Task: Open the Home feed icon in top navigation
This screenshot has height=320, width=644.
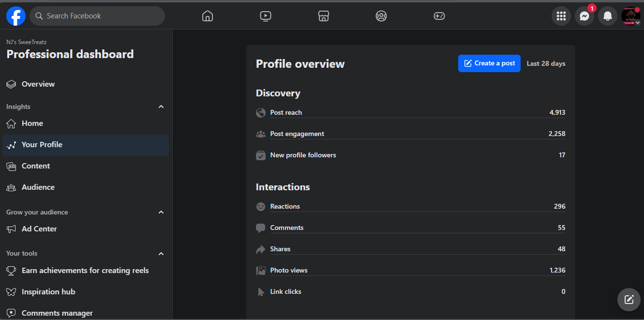Action: pyautogui.click(x=207, y=16)
